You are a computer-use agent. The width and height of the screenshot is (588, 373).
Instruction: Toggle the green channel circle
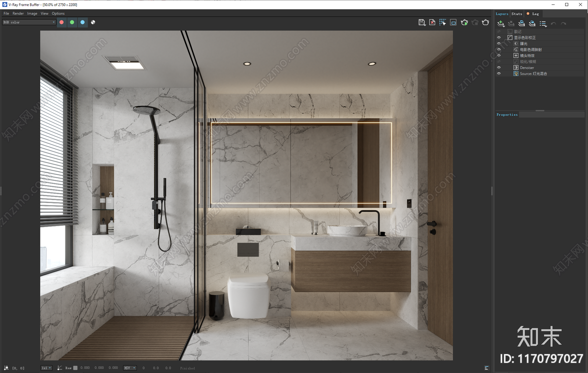tap(72, 22)
